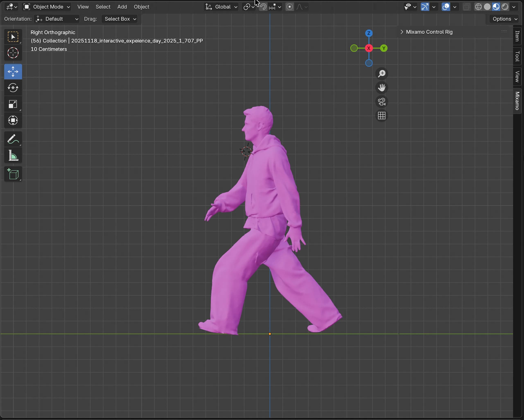The width and height of the screenshot is (524, 420).
Task: Open the Drag Select Box dropdown
Action: (120, 19)
